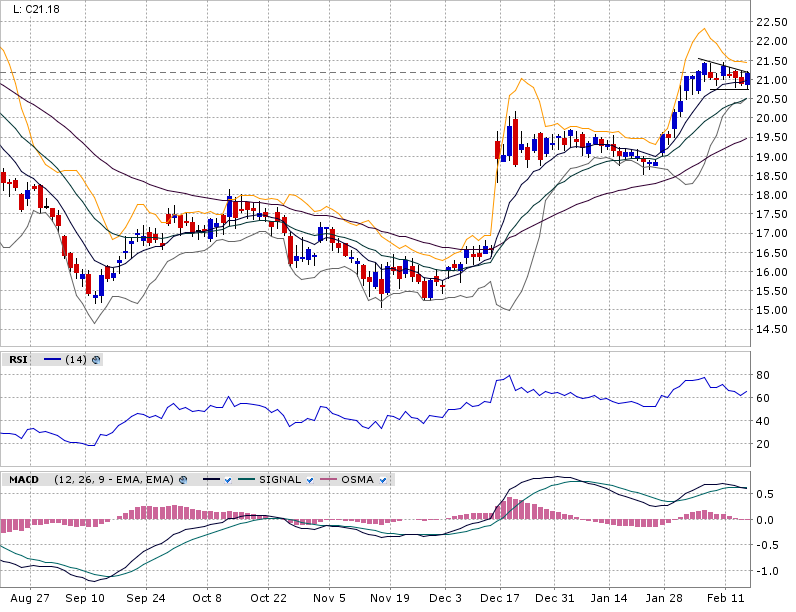The height and width of the screenshot is (612, 796).
Task: Click the teal SIGNAL line color swatch
Action: pos(247,480)
